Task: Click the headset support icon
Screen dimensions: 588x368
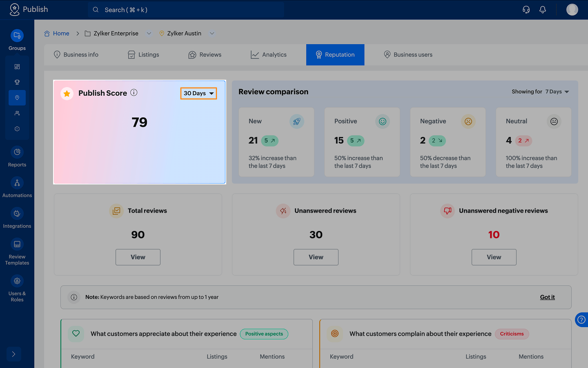Action: [x=526, y=10]
